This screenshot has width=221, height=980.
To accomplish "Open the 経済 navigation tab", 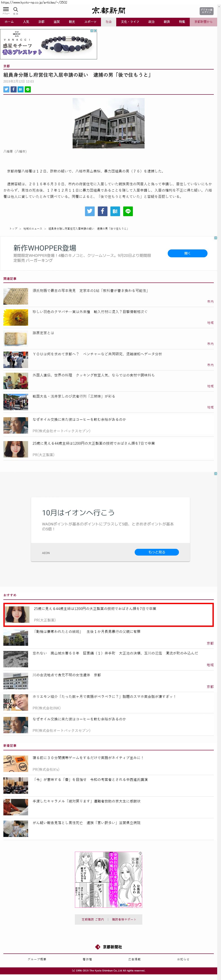I will (167, 22).
